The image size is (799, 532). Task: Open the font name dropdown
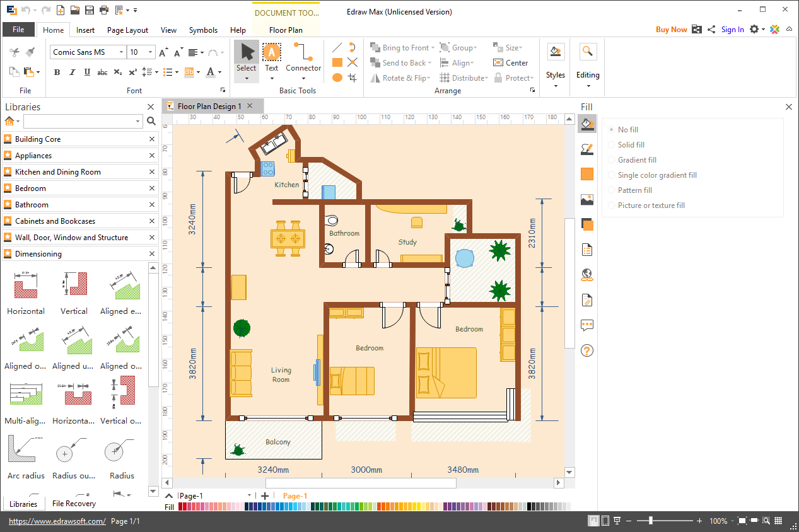click(121, 52)
